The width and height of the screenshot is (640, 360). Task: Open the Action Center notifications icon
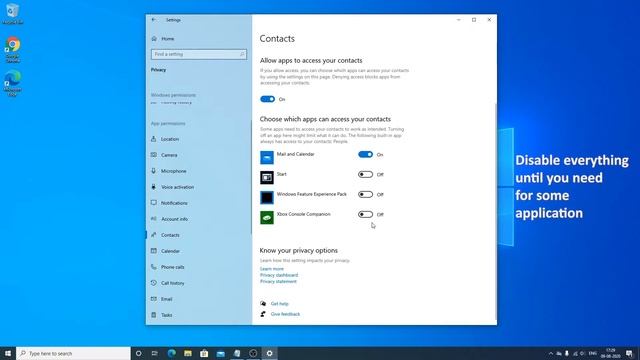click(x=629, y=353)
